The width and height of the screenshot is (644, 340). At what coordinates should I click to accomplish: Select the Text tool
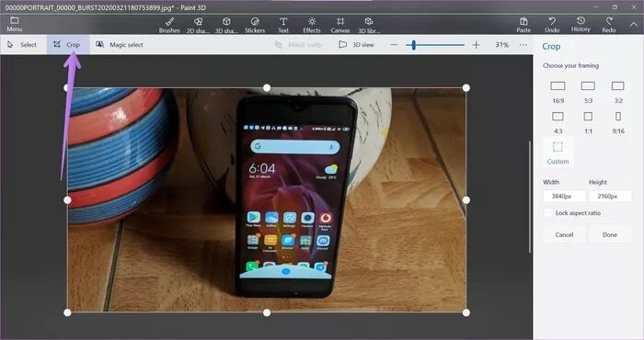pos(283,25)
